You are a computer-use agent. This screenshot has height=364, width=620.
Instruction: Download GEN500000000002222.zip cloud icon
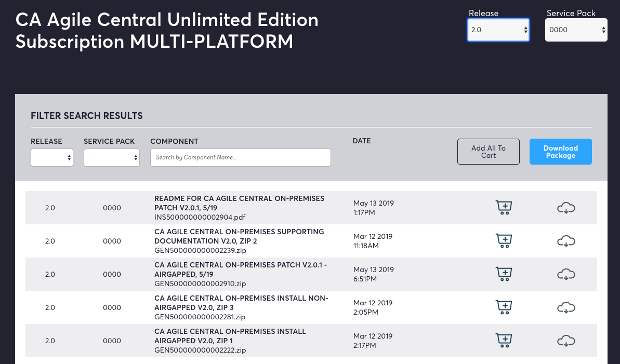(x=566, y=341)
